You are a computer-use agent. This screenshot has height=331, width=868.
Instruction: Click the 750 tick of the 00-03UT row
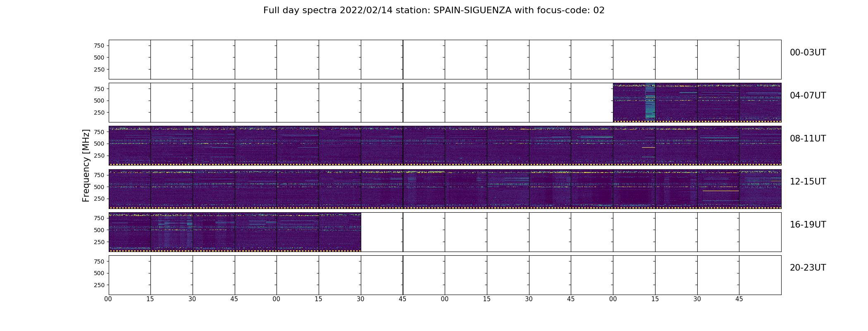point(99,46)
